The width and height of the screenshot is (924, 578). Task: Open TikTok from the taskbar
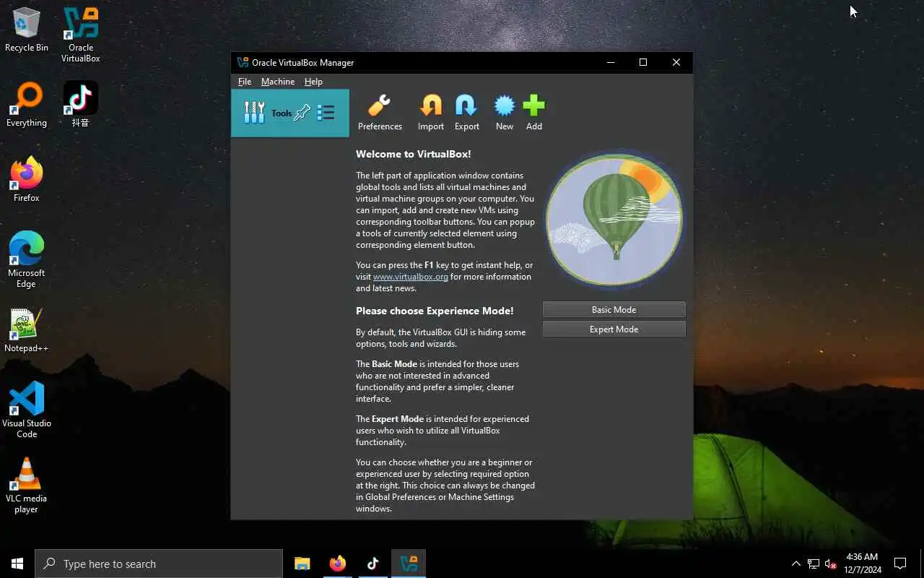[x=372, y=564]
